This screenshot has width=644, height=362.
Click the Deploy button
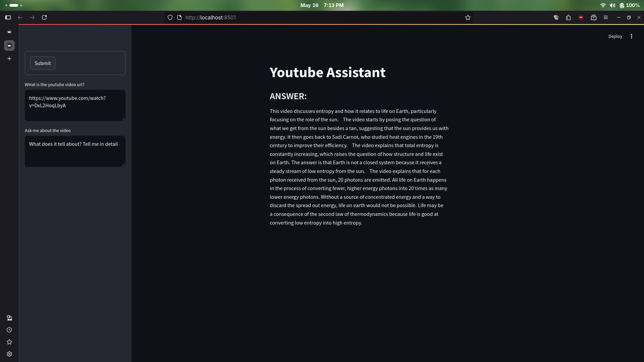pyautogui.click(x=615, y=36)
